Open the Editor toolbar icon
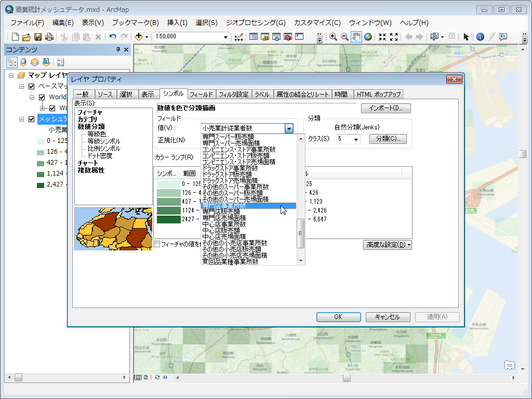Image resolution: width=532 pixels, height=399 pixels. (239, 37)
